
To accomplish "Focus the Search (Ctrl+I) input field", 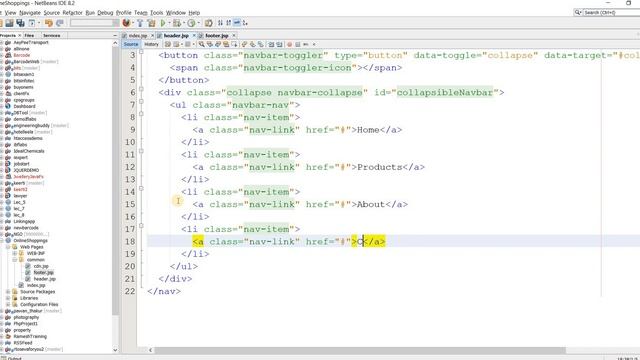I will pos(611,13).
